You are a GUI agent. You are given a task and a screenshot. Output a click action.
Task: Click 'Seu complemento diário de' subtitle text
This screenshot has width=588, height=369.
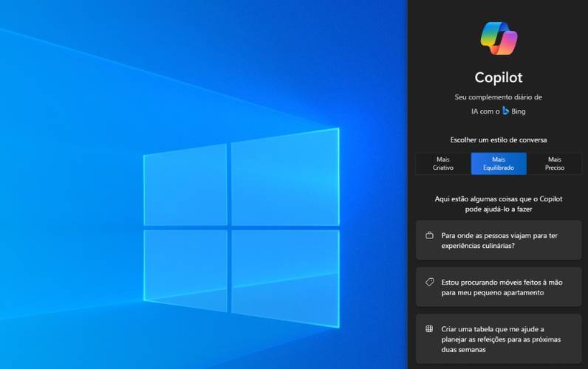(499, 97)
